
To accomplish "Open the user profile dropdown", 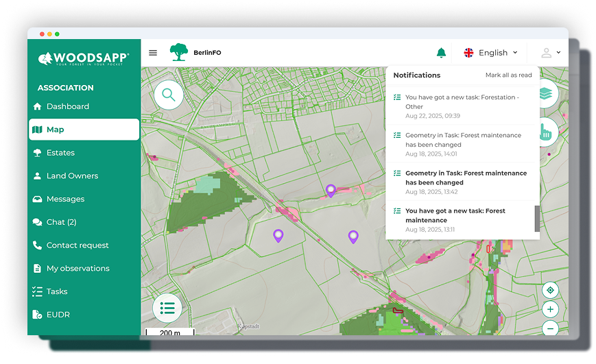I will pyautogui.click(x=550, y=53).
